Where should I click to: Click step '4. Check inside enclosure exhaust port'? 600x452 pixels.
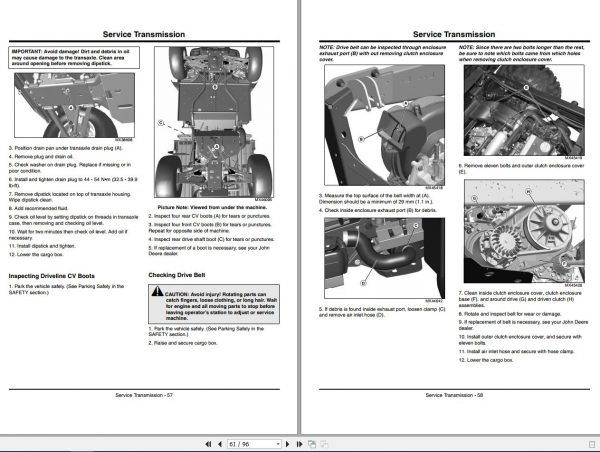pos(378,210)
